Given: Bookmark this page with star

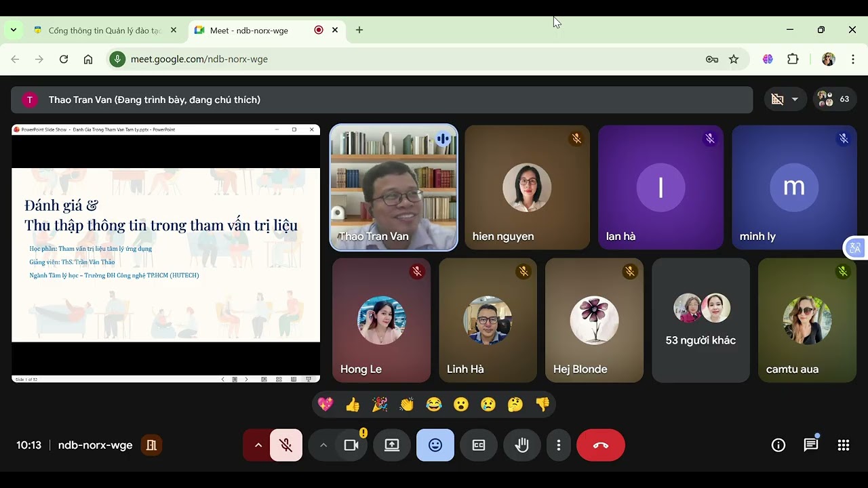Looking at the screenshot, I should (734, 60).
